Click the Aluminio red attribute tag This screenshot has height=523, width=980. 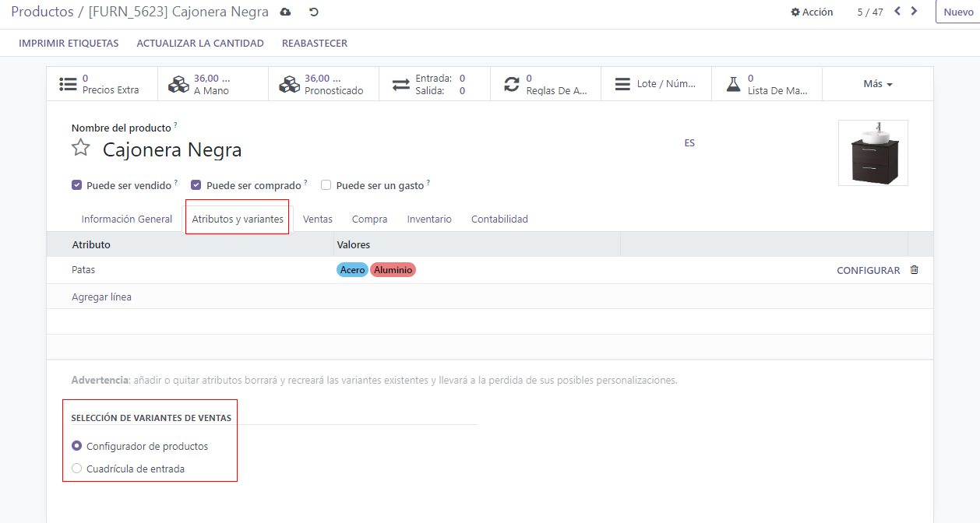click(x=393, y=270)
